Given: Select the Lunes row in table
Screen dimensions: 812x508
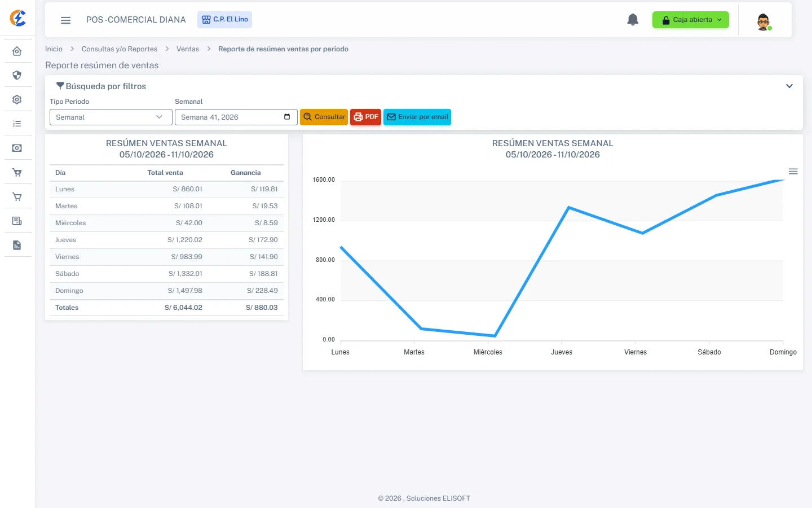Looking at the screenshot, I should 166,189.
